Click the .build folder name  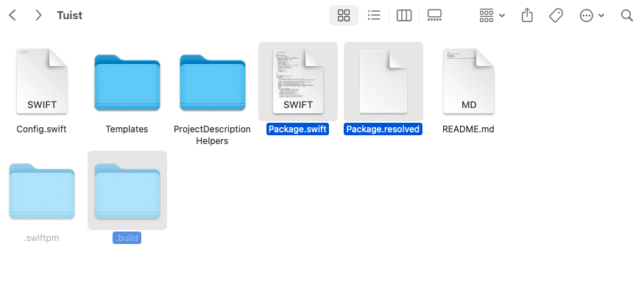coord(127,238)
